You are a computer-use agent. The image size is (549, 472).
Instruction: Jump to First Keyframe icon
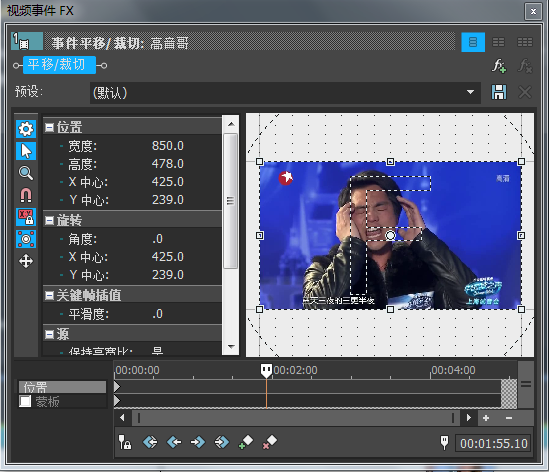tap(150, 442)
